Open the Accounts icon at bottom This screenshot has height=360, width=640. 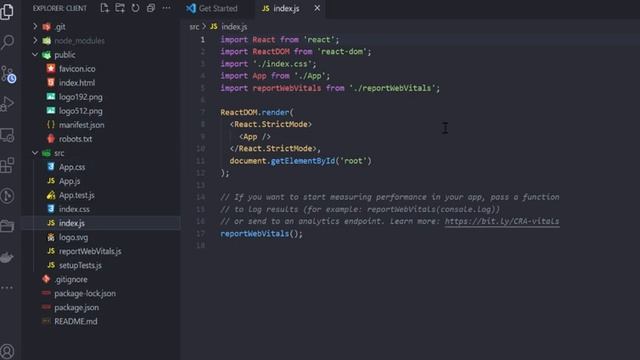pos(7,351)
